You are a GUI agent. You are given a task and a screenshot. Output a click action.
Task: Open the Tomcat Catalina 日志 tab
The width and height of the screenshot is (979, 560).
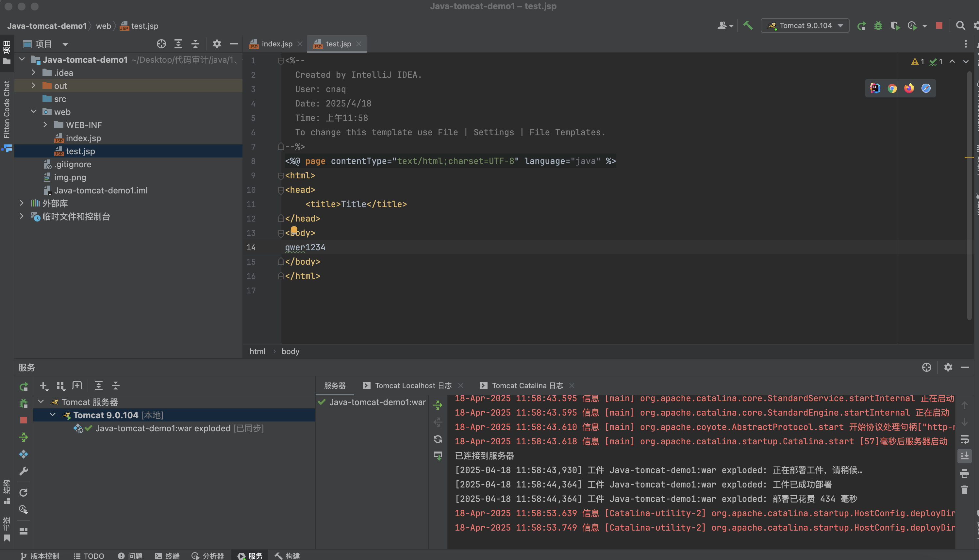click(527, 386)
